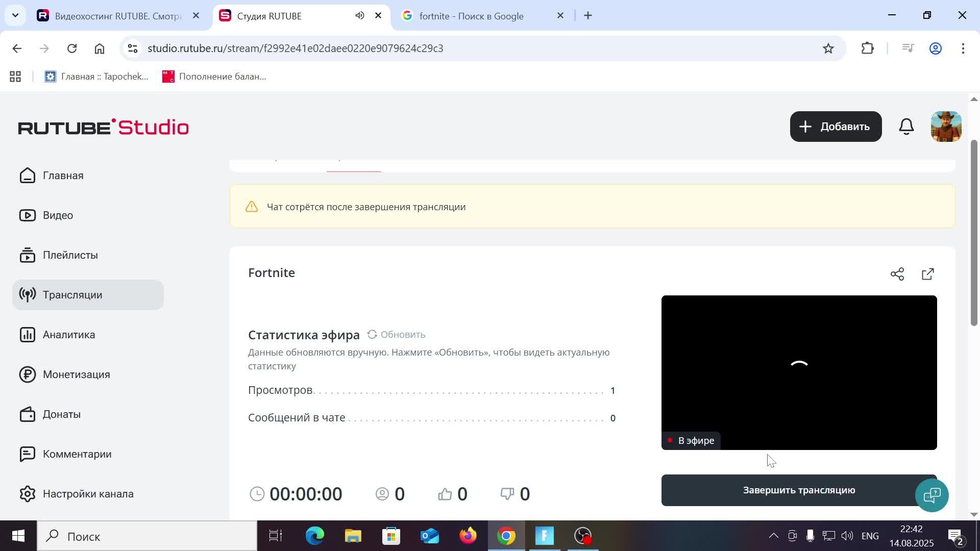Open the browser tab search dropdown
The width and height of the screenshot is (980, 551).
pyautogui.click(x=15, y=15)
